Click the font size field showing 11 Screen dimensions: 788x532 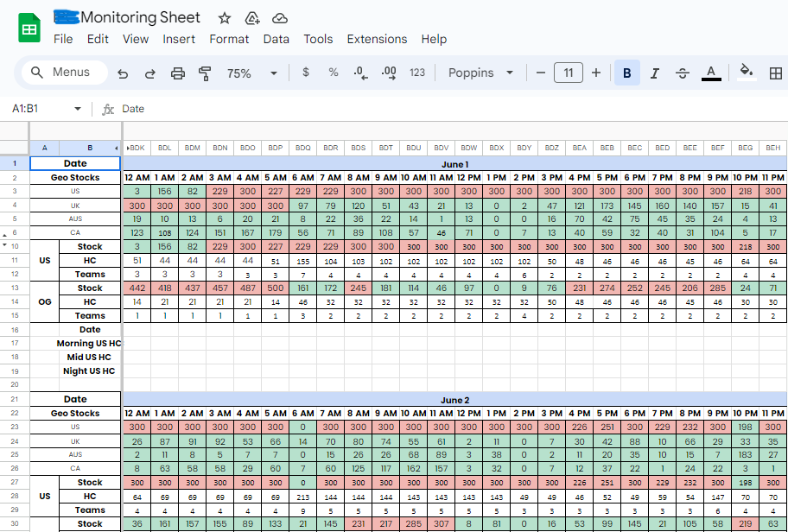[569, 73]
